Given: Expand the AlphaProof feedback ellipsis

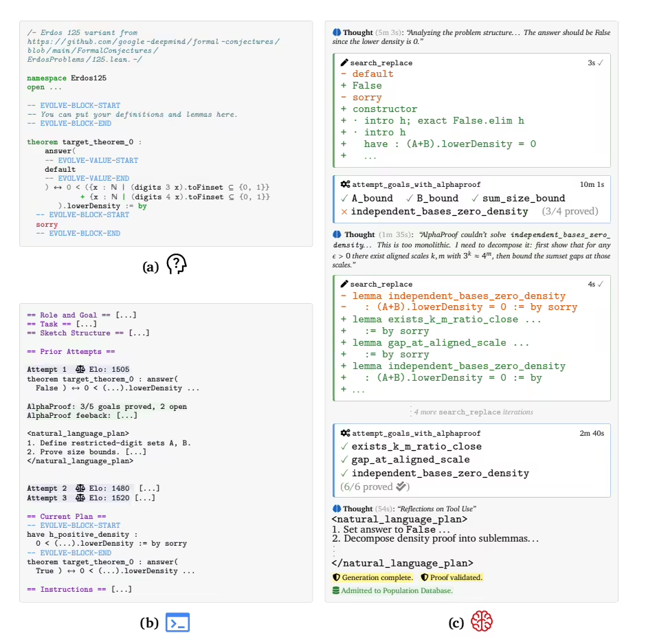Looking at the screenshot, I should click(x=127, y=415).
